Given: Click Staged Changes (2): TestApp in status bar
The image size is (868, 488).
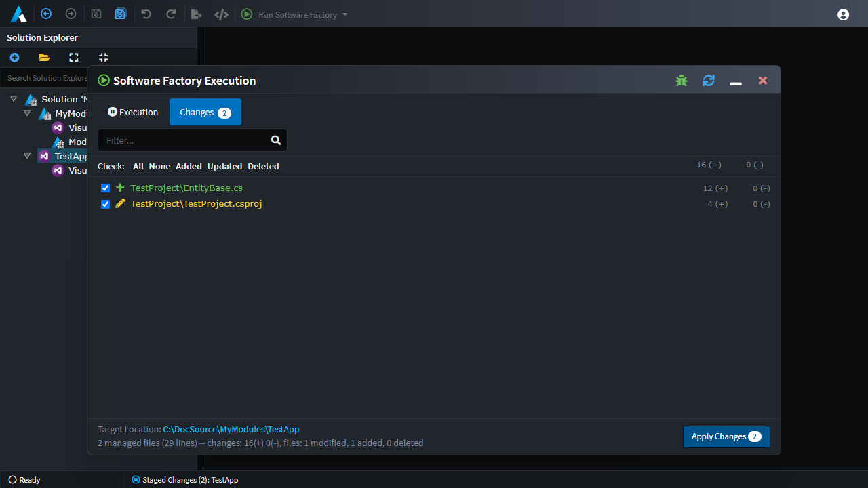Looking at the screenshot, I should click(185, 480).
